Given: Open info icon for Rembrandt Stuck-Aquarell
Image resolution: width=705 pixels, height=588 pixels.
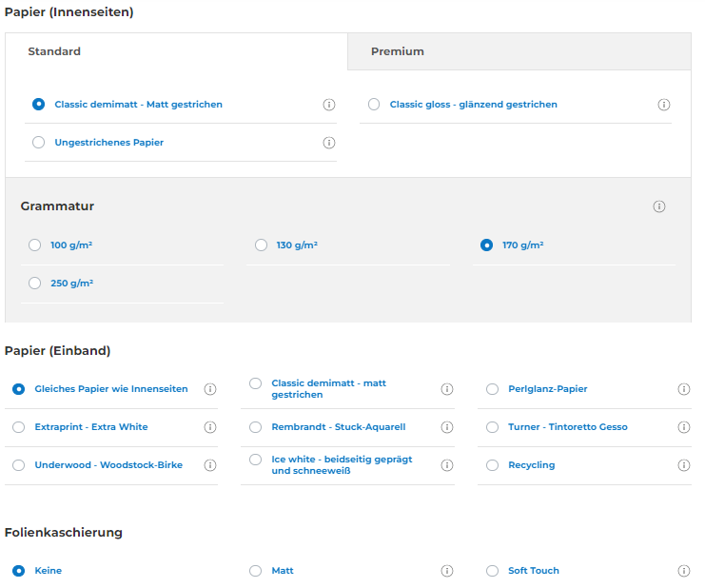Looking at the screenshot, I should tap(447, 427).
